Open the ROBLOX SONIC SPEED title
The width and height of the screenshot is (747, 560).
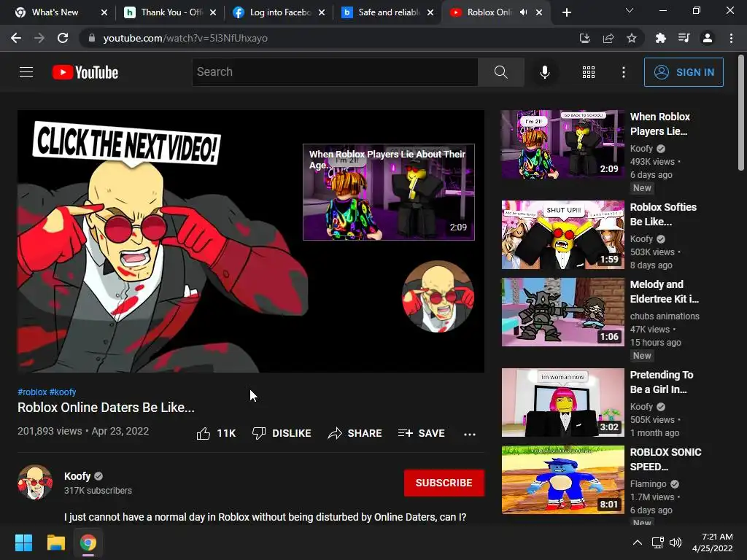[x=665, y=459]
